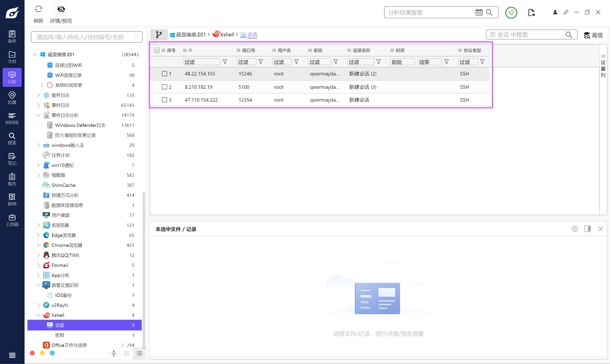
Task: Click the green circular rocket icon
Action: coord(511,12)
